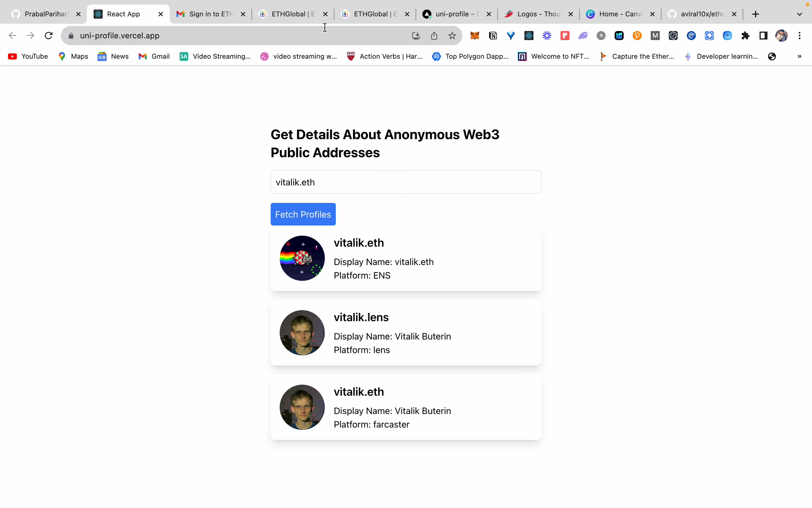Show more bookmarks with double chevron

coord(799,56)
